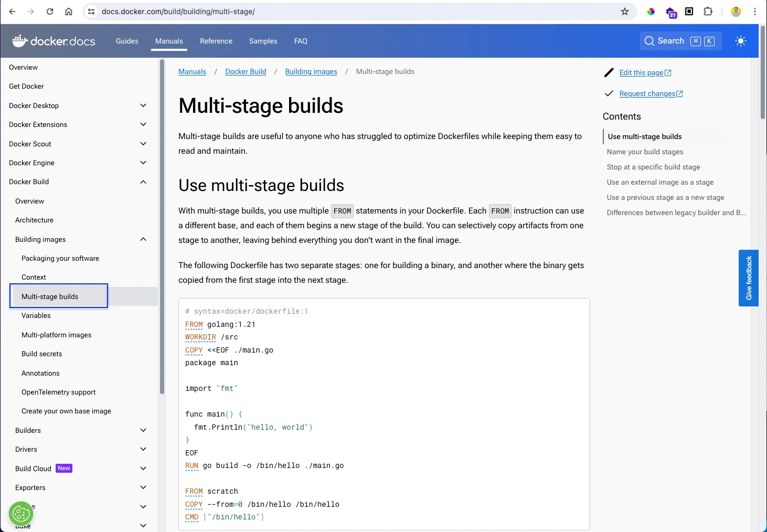
Task: Open Create your own base image
Action: [x=66, y=411]
